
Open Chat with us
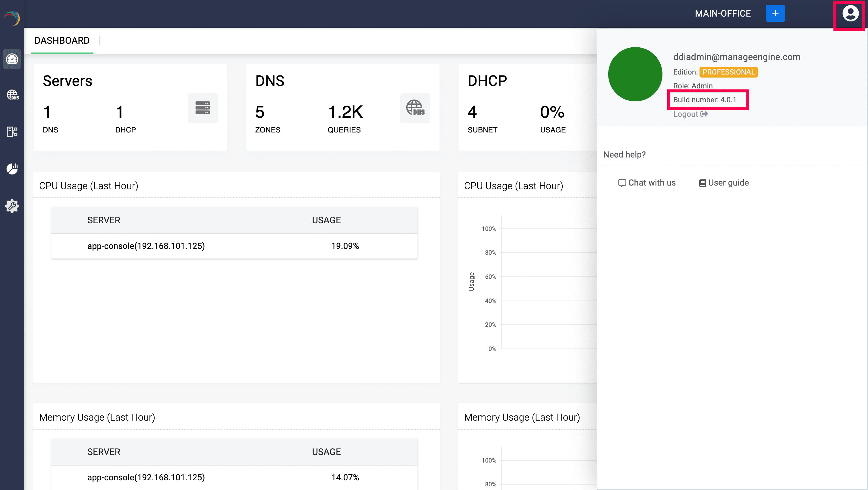646,183
